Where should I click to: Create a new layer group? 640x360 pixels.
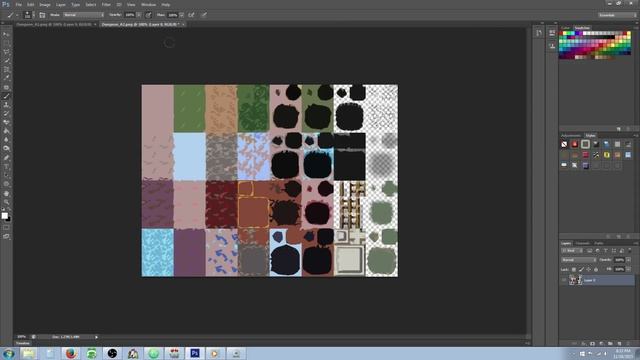click(610, 344)
